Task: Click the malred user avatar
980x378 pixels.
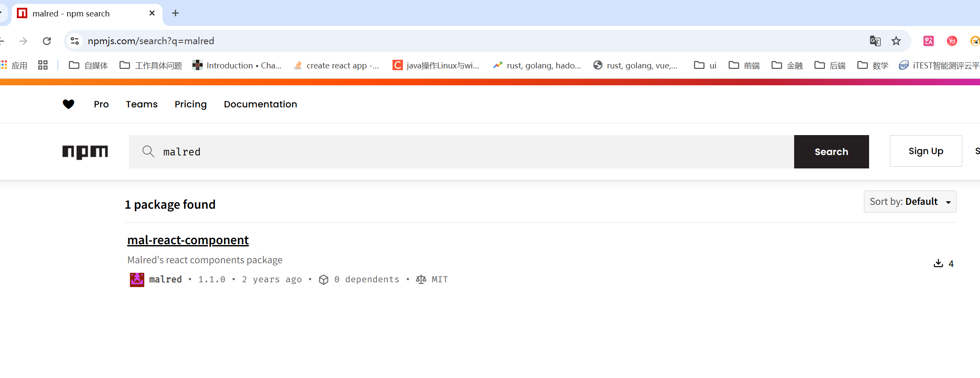Action: (x=137, y=280)
